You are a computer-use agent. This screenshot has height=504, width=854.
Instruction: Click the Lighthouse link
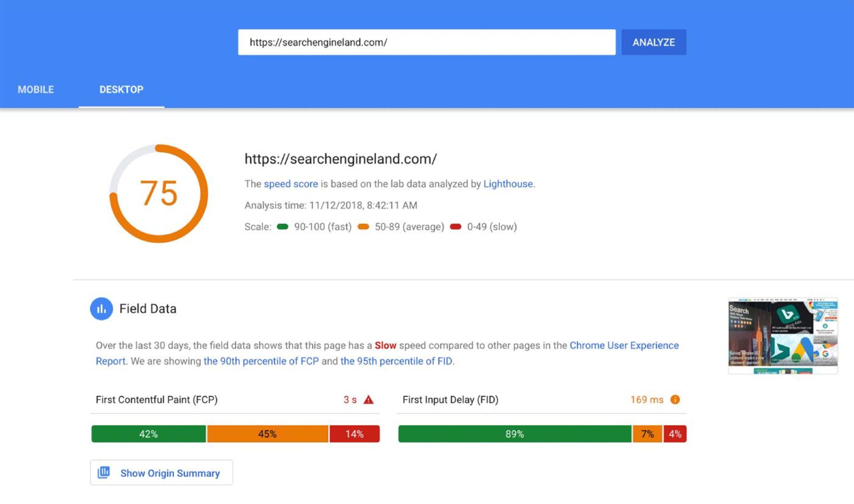[508, 184]
